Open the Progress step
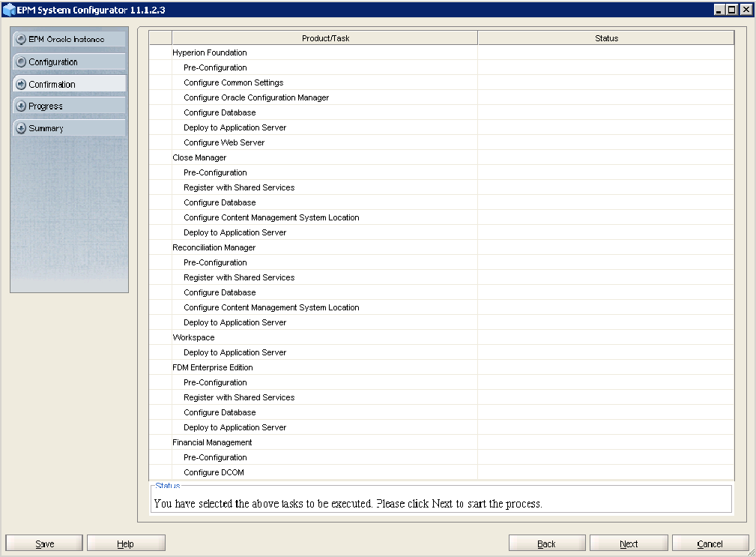756x557 pixels. pos(69,106)
